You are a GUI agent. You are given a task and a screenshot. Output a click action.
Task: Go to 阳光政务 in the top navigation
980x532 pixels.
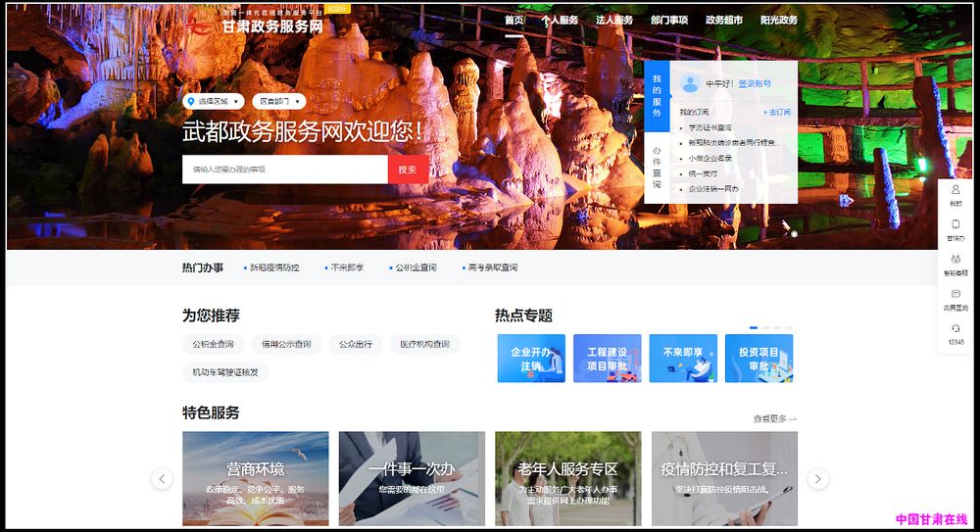coord(778,20)
